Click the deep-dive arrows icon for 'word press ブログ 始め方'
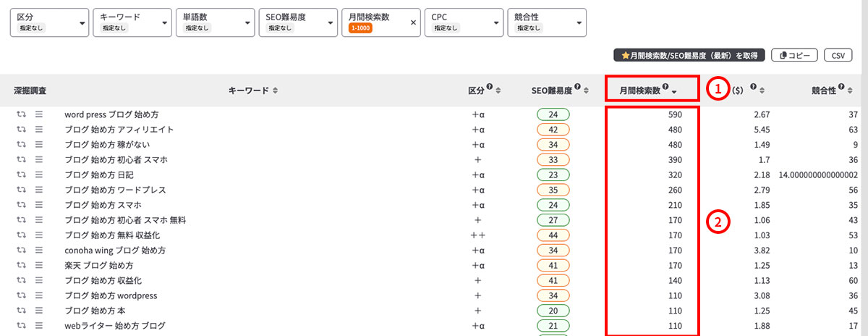Image resolution: width=868 pixels, height=336 pixels. pyautogui.click(x=22, y=114)
